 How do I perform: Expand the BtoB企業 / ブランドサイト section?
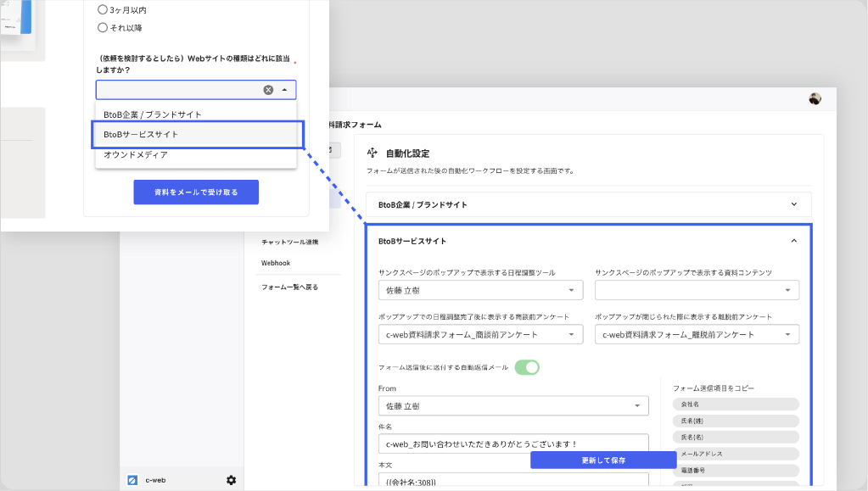point(793,204)
